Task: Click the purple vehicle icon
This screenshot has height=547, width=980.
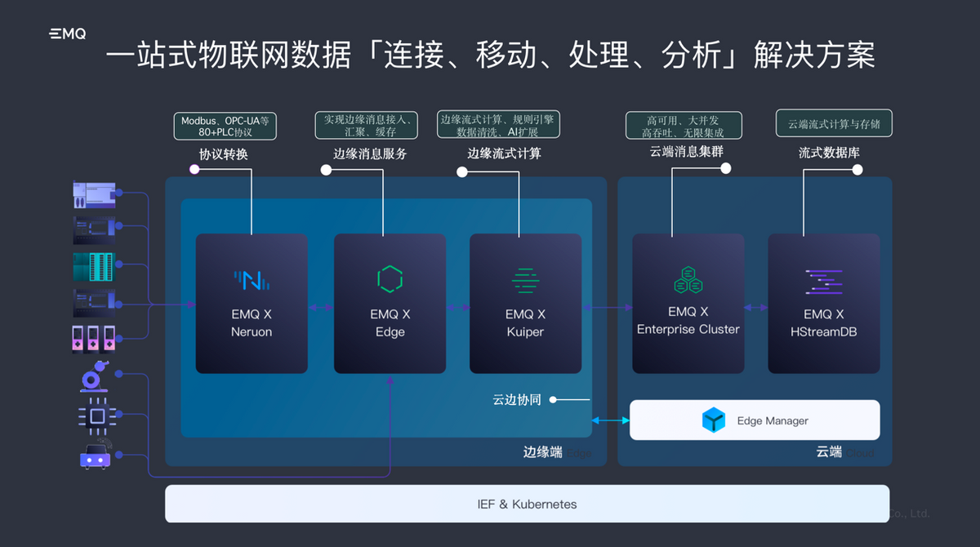Action: 96,456
